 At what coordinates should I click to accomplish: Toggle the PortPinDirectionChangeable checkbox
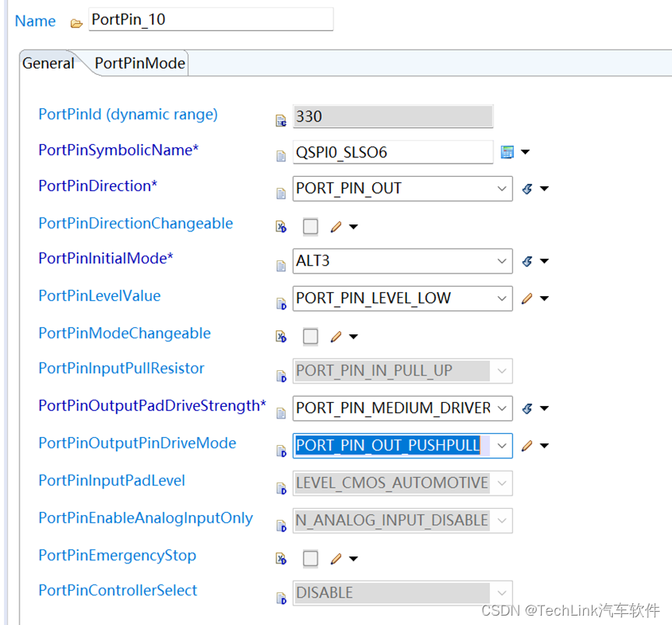coord(310,227)
